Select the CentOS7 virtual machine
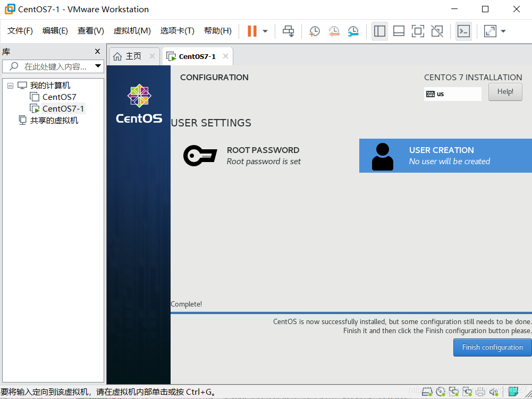 coord(59,97)
